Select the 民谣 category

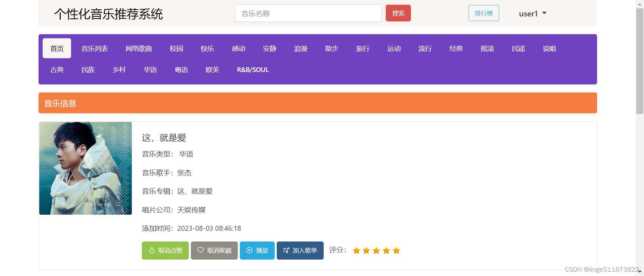[519, 48]
